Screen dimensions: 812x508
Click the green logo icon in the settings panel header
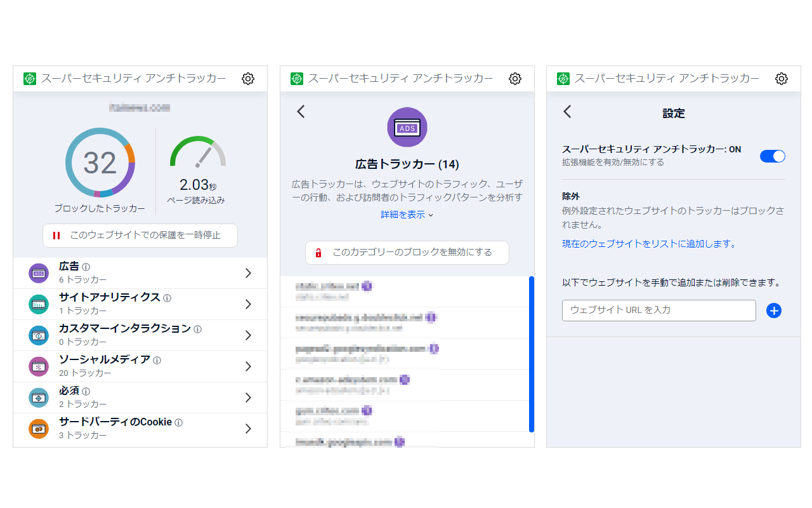(563, 79)
